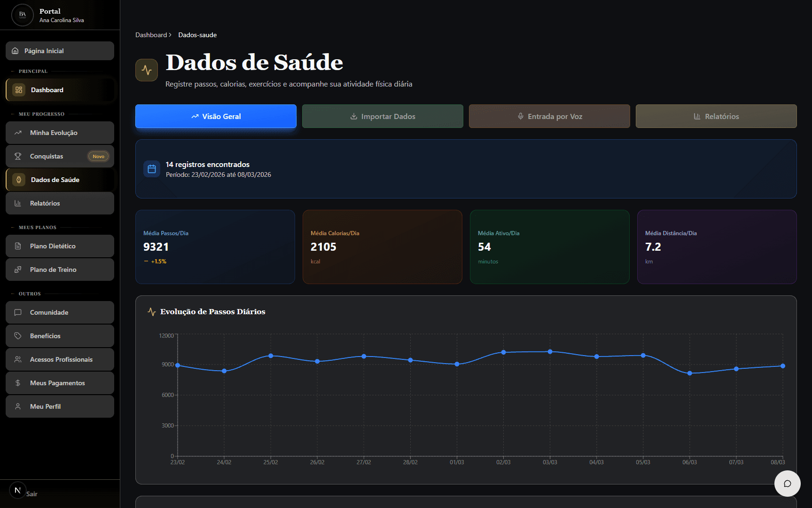Click the Minha Evolução trend icon

coord(18,132)
